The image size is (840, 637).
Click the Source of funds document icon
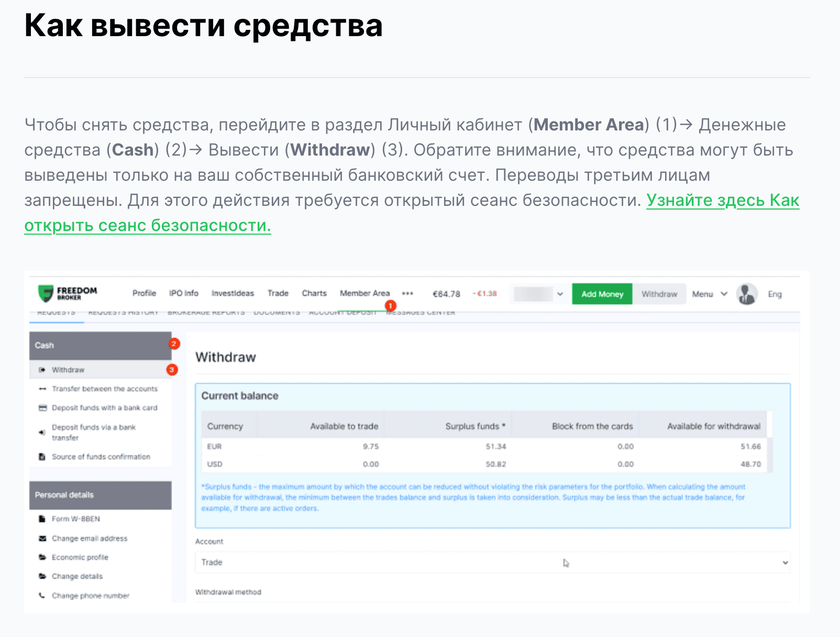point(42,457)
